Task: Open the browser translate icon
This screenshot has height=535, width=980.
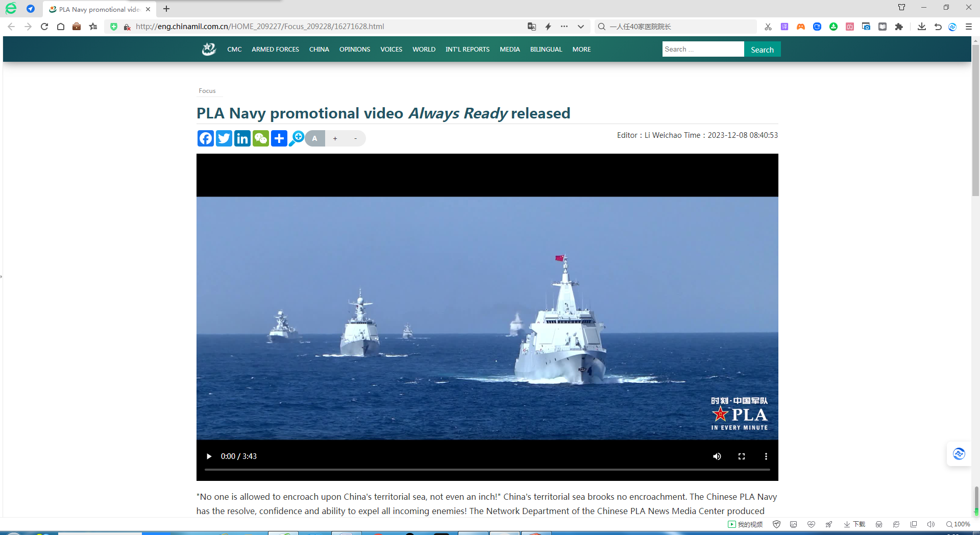Action: (531, 27)
